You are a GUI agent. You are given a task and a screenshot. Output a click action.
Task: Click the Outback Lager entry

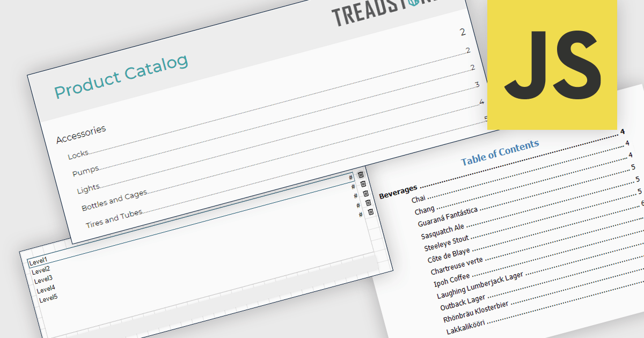click(463, 303)
